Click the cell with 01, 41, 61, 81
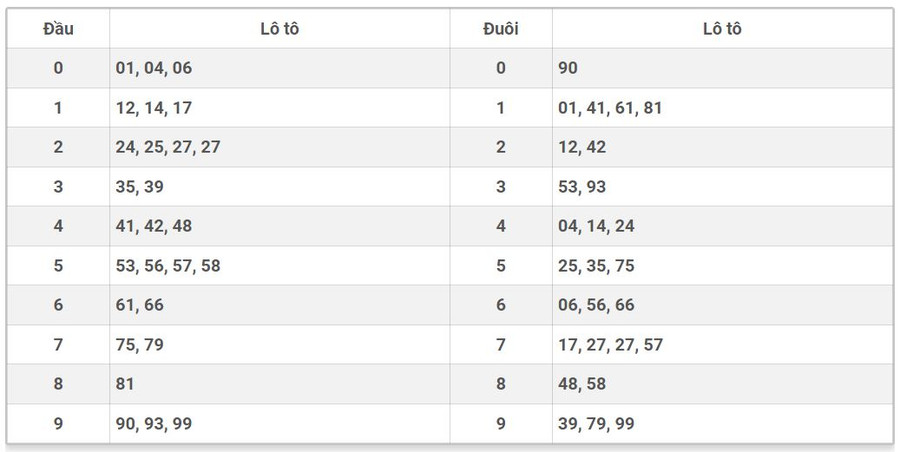 tap(610, 108)
